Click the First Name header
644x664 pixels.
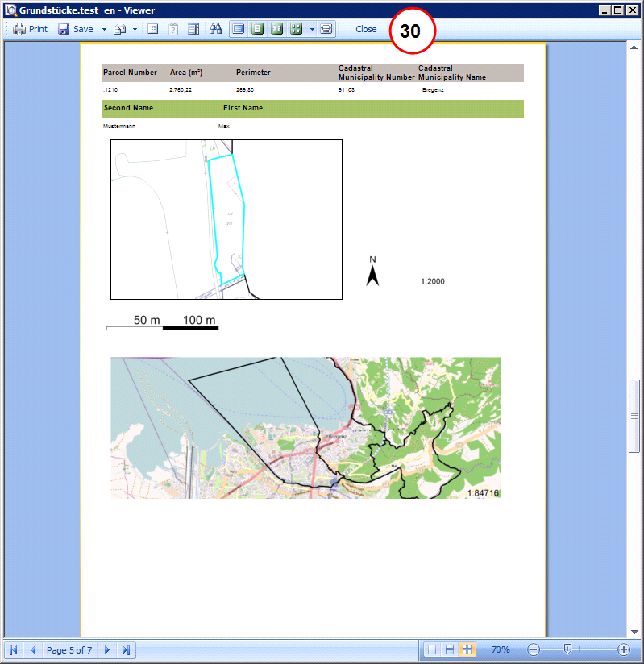(x=243, y=108)
